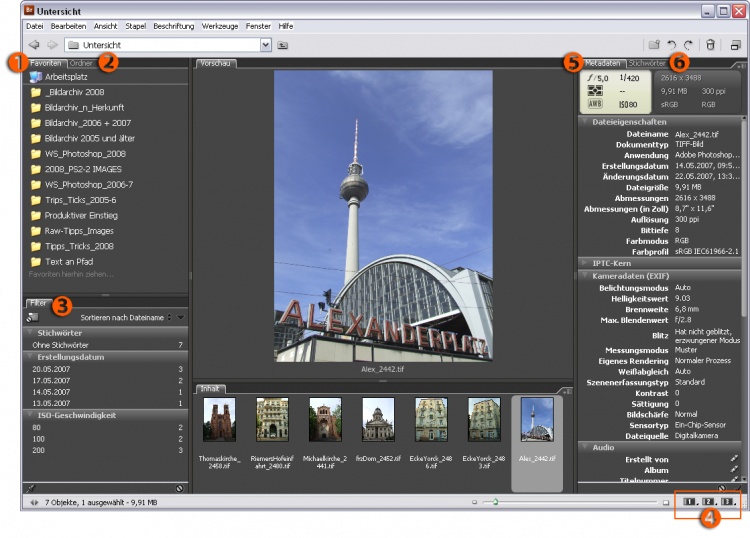Select workspace 1 button
This screenshot has height=538, width=750.
(689, 501)
